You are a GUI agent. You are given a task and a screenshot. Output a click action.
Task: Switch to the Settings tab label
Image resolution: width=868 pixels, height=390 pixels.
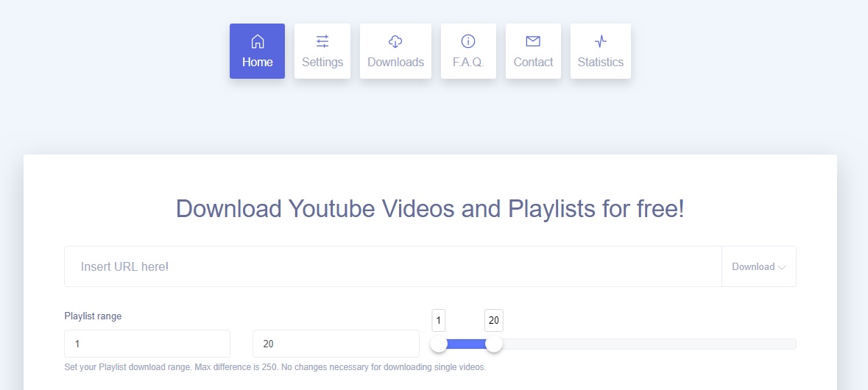pyautogui.click(x=322, y=62)
